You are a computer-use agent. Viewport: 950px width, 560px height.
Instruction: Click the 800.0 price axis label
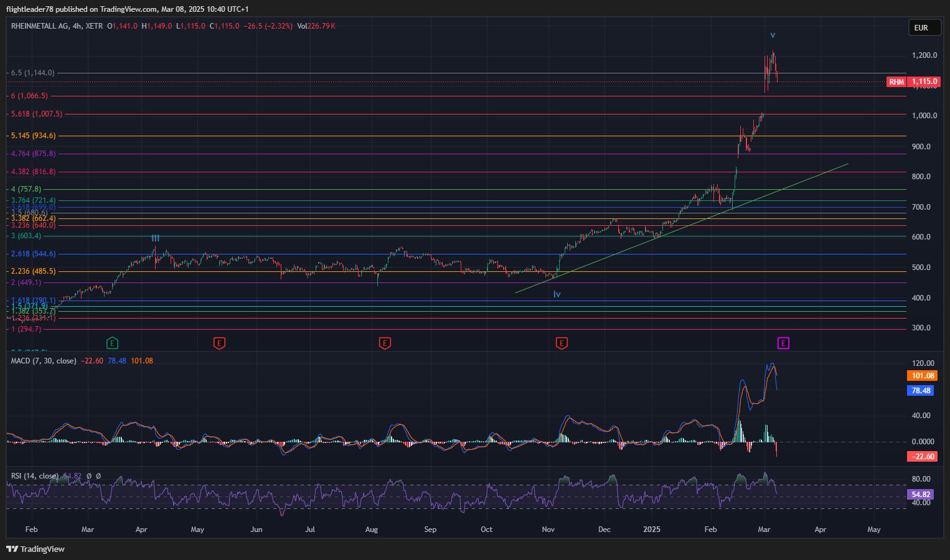[x=921, y=177]
